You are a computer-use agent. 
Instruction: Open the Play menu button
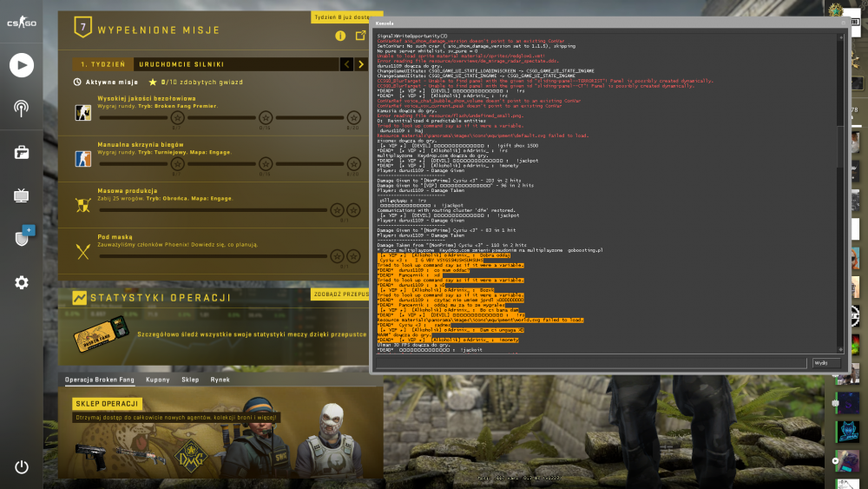[x=22, y=65]
